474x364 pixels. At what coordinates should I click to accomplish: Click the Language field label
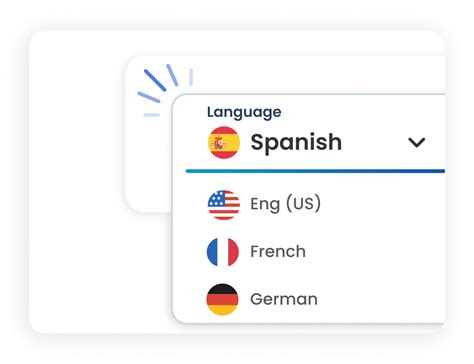[x=244, y=112]
